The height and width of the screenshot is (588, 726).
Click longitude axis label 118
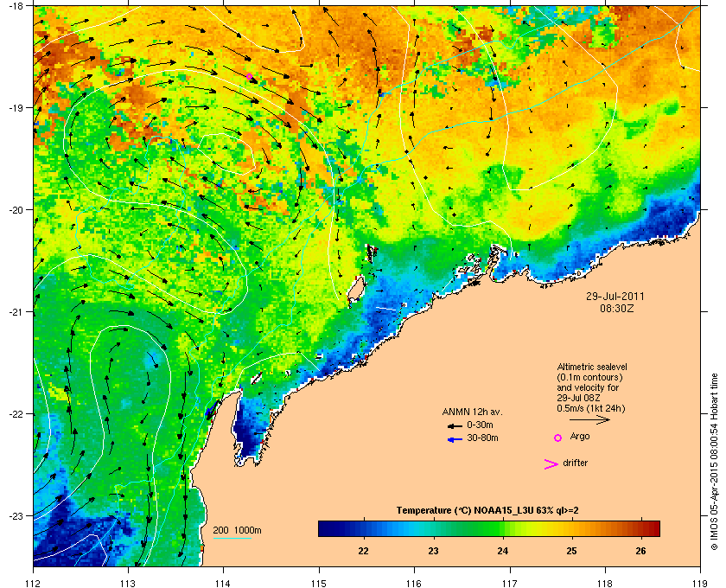[605, 583]
